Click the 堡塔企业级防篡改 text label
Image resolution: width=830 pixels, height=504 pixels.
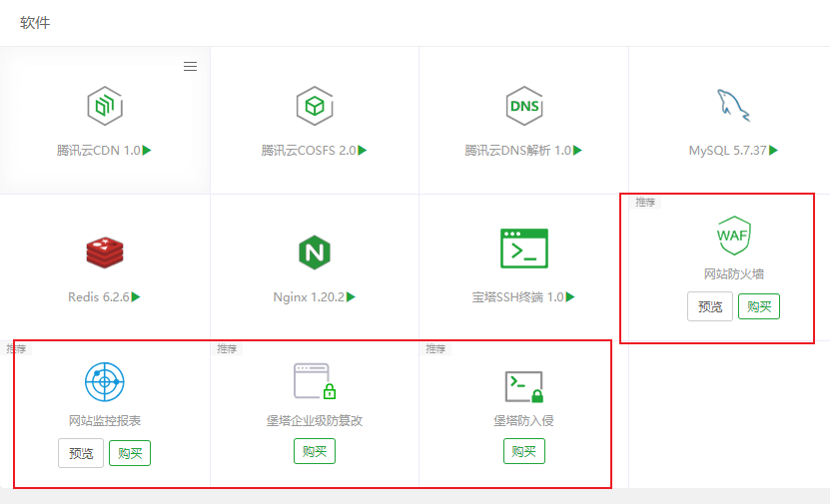tap(315, 421)
